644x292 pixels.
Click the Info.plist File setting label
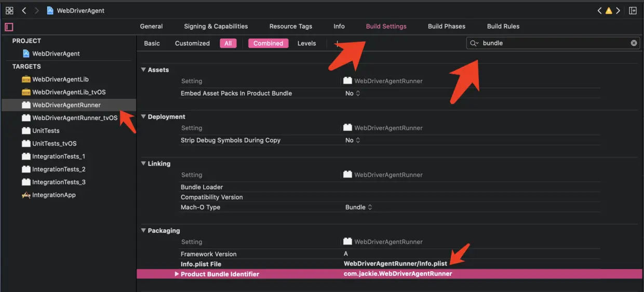point(201,264)
